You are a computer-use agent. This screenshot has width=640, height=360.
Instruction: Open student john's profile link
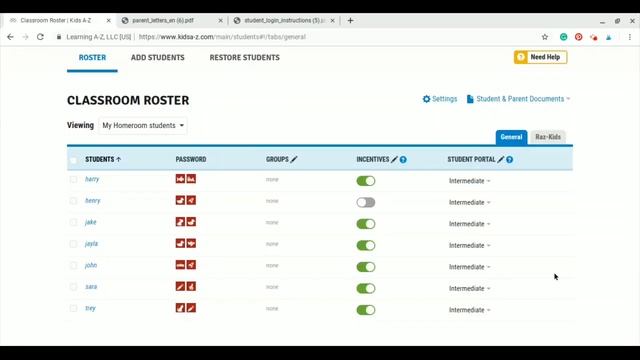(x=91, y=265)
